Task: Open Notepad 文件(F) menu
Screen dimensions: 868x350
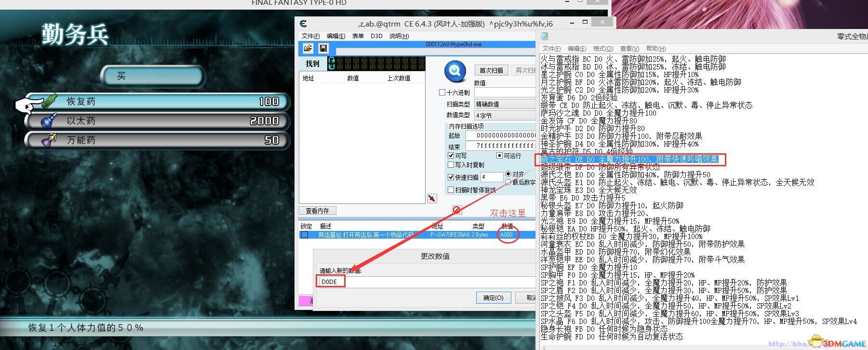Action: 551,49
